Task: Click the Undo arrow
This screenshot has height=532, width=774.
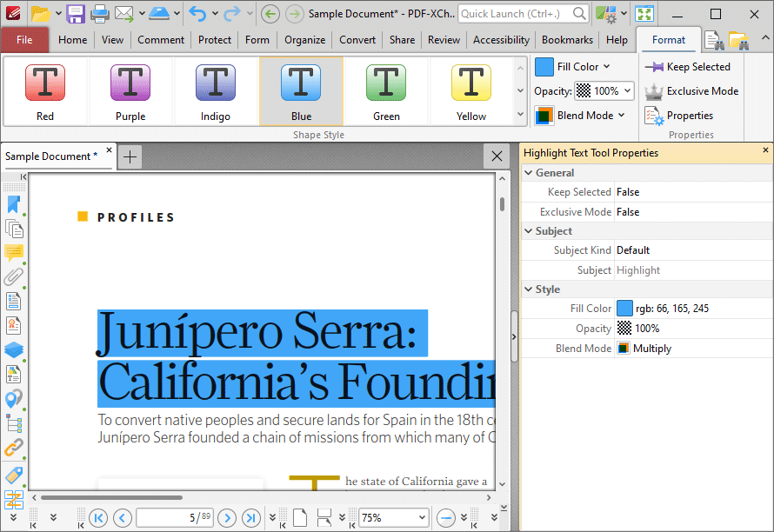Action: click(197, 14)
